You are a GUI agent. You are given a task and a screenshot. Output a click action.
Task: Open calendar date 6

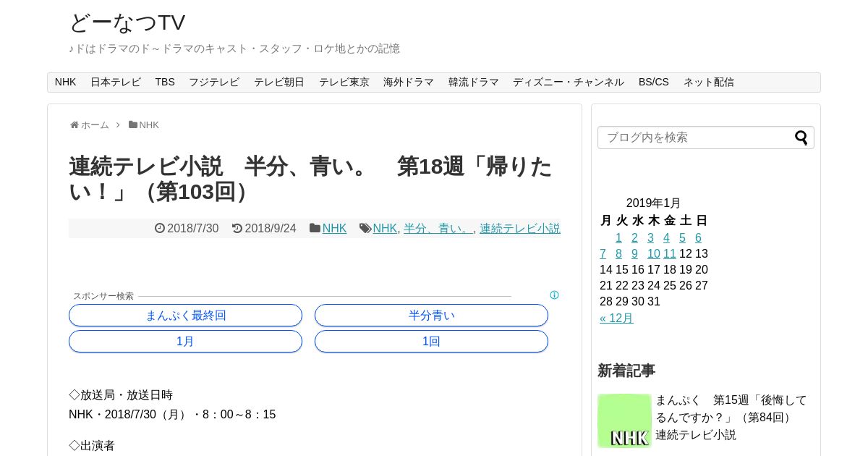[698, 238]
